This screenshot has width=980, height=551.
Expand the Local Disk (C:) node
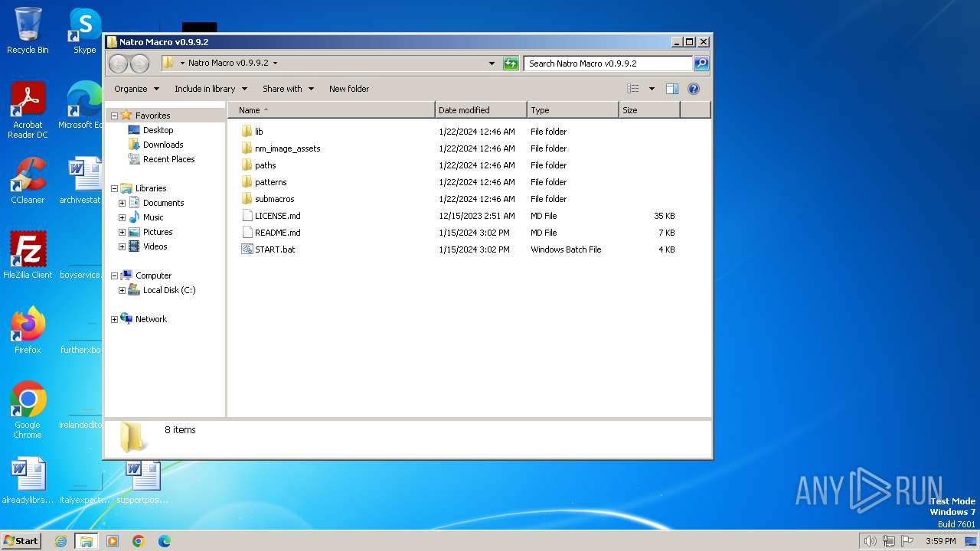pyautogui.click(x=122, y=290)
